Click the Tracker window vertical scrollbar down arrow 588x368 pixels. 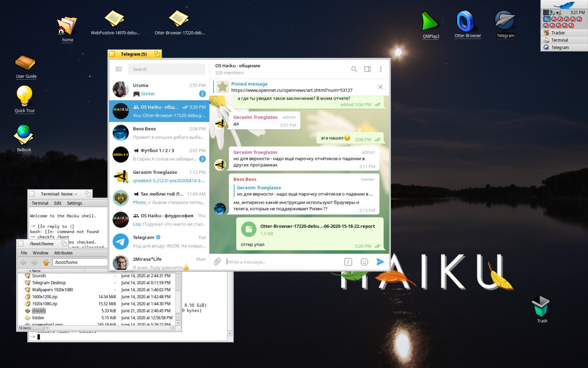178,322
